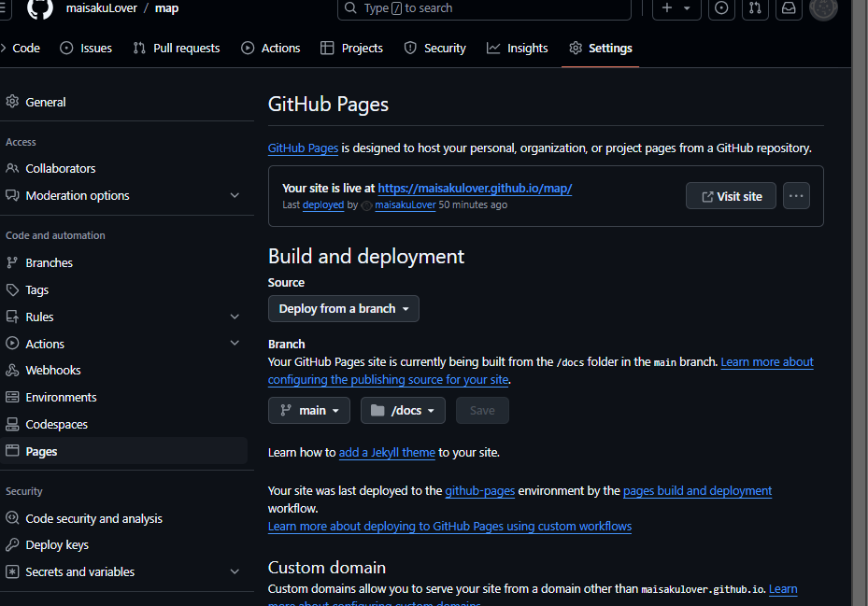Click the Collaborators people icon
Screen dimensions: 868x606
[x=12, y=168]
